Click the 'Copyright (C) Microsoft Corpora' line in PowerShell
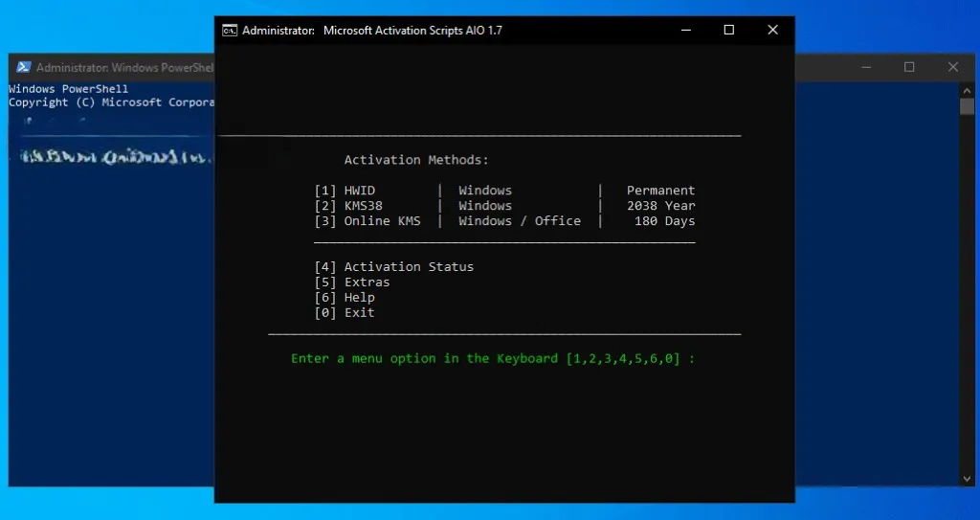 tap(111, 102)
